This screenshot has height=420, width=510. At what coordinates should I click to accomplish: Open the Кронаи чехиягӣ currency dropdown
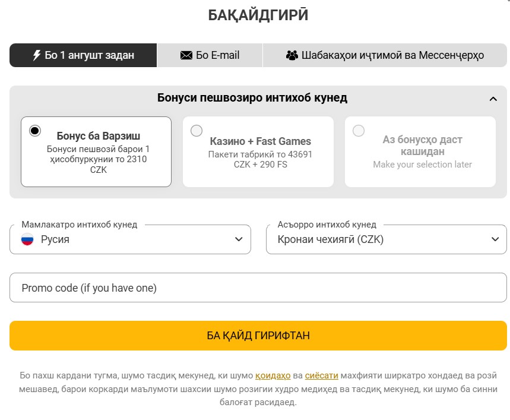pos(386,239)
